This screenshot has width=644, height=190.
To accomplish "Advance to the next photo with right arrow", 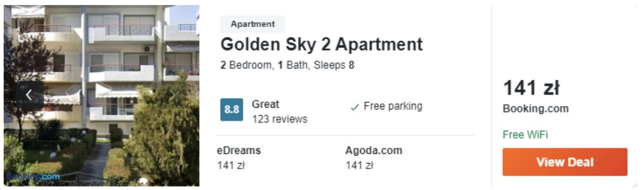I will click(172, 95).
